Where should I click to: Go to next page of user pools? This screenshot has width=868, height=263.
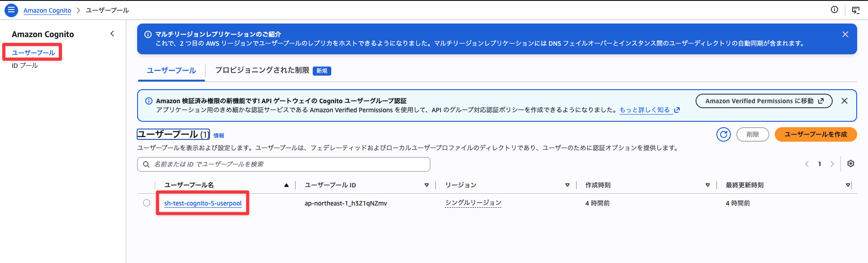[x=832, y=164]
